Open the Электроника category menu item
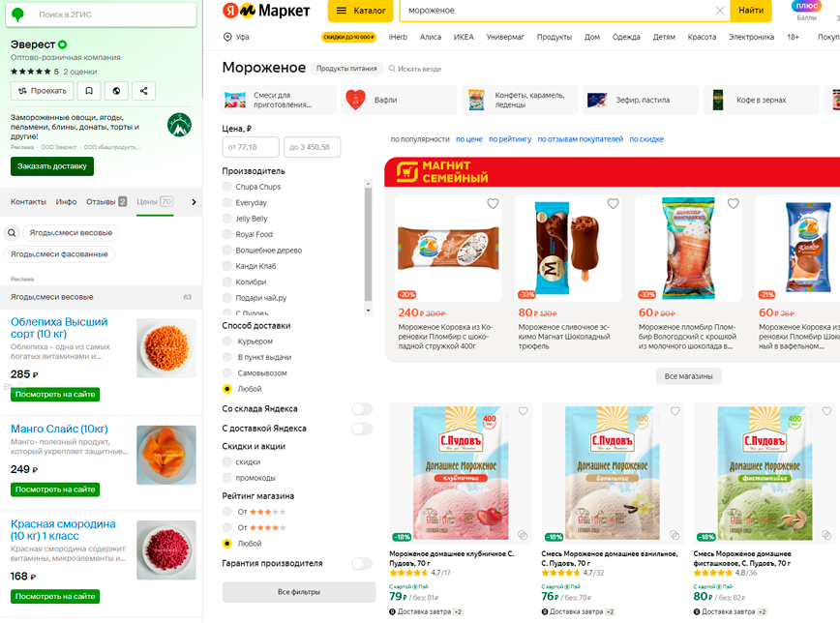Viewport: 840px width, 623px height. pos(751,37)
